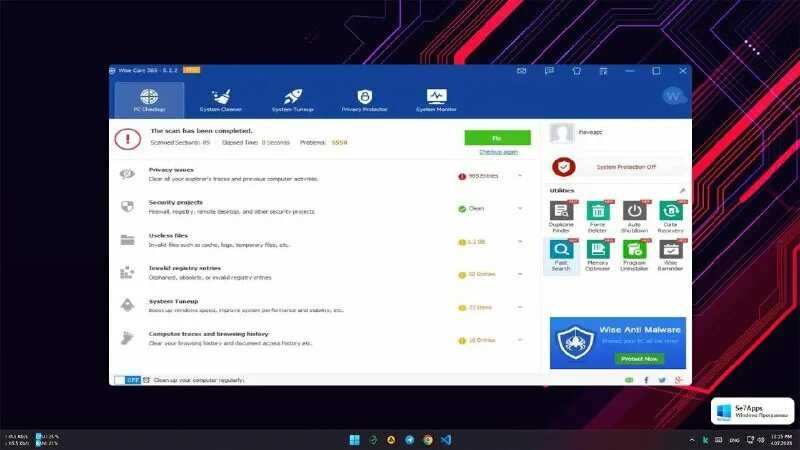
Task: Click the Twitter icon in footer
Action: coord(662,380)
